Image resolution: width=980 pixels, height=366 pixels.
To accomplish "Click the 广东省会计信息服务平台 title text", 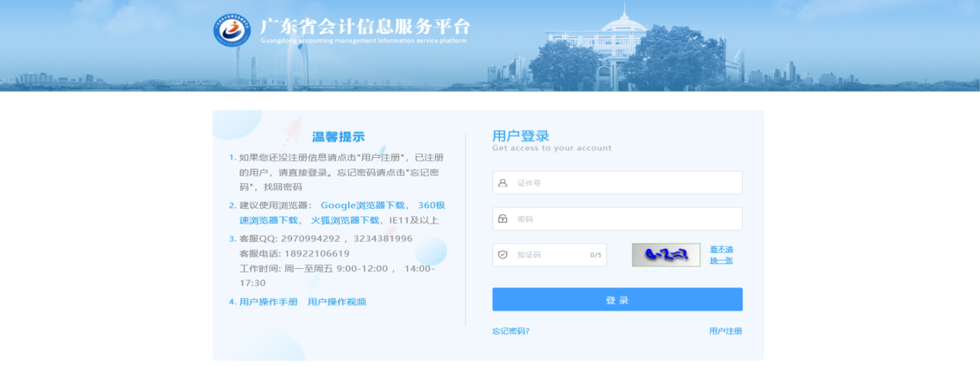I will (364, 26).
